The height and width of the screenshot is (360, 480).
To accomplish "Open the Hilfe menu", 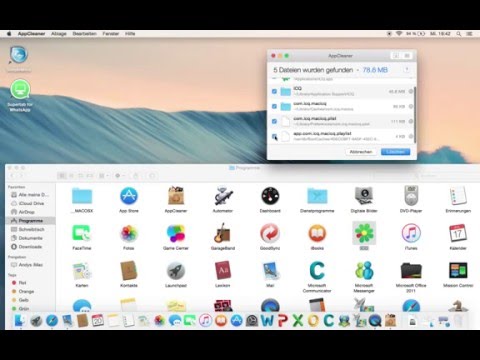I will coord(130,34).
